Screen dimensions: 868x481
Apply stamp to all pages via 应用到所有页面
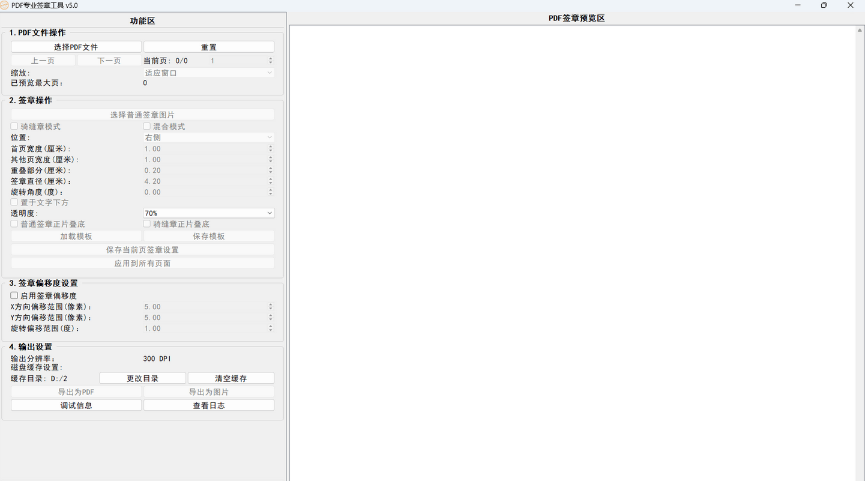(x=142, y=262)
